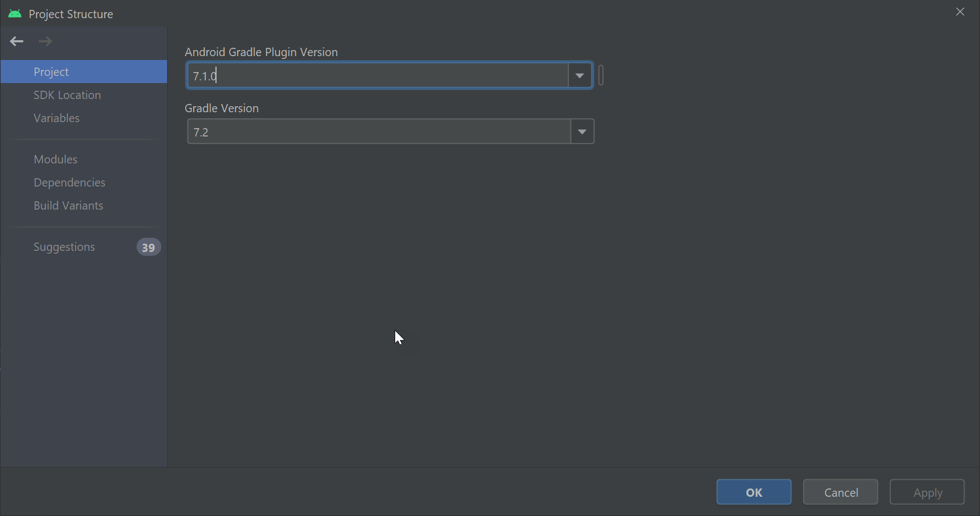This screenshot has height=516, width=980.
Task: Close the Project Structure dialog
Action: pyautogui.click(x=960, y=12)
